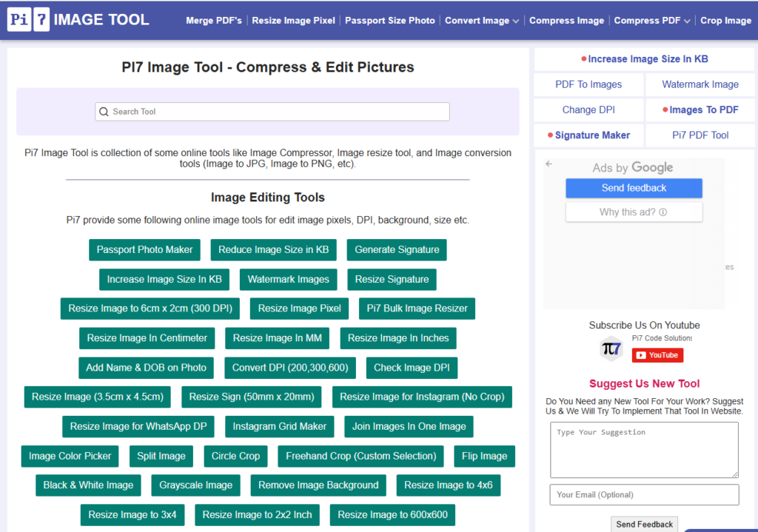Image resolution: width=758 pixels, height=532 pixels.
Task: Open the green Resize Image Pixel button
Action: point(299,309)
